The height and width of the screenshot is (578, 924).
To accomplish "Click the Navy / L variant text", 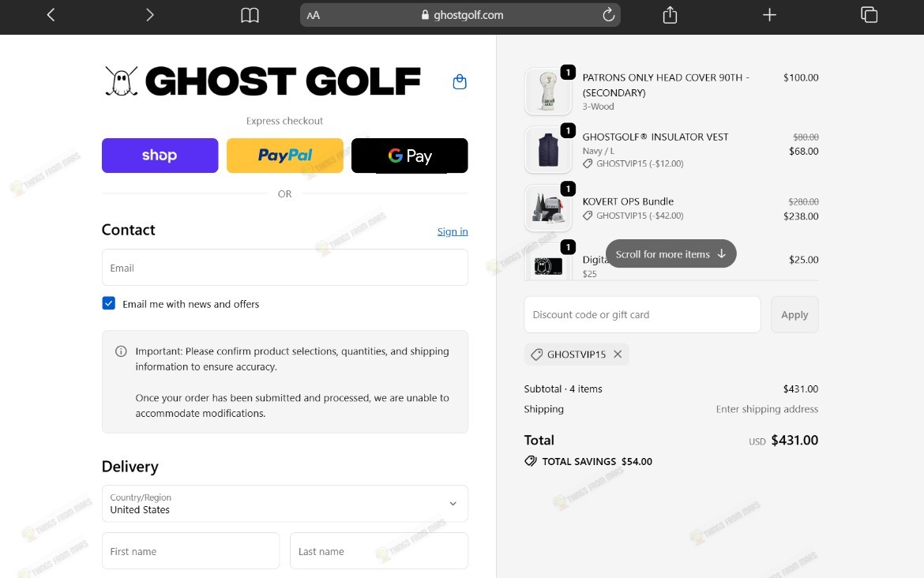I will tap(598, 151).
